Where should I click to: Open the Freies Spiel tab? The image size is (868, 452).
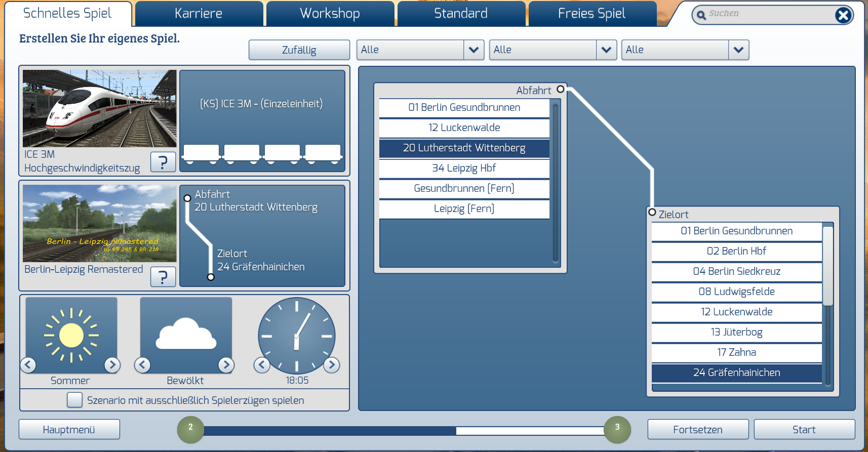(x=591, y=14)
